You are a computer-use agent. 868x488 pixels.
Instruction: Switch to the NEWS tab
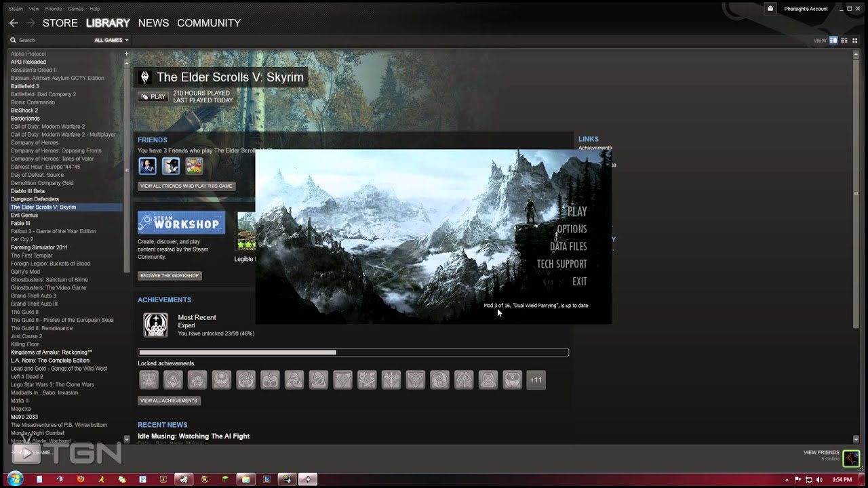pyautogui.click(x=153, y=23)
